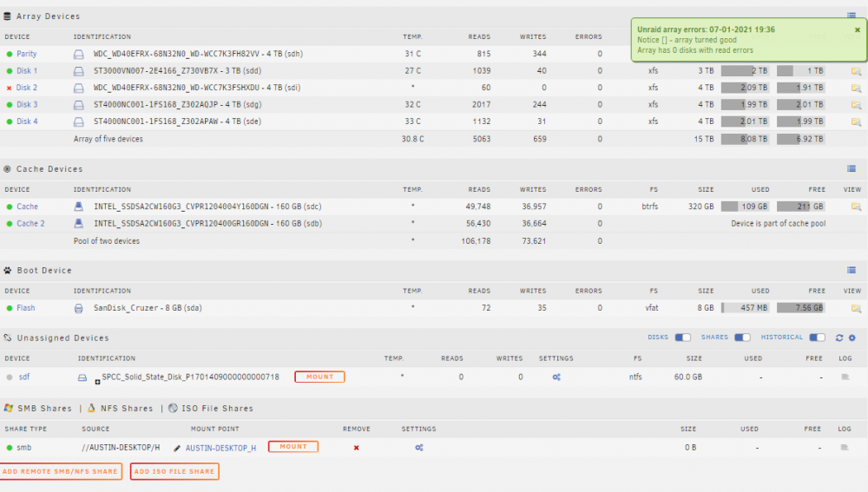Toggle the Historical switch in Unassigned Devices
868x492 pixels.
click(817, 338)
